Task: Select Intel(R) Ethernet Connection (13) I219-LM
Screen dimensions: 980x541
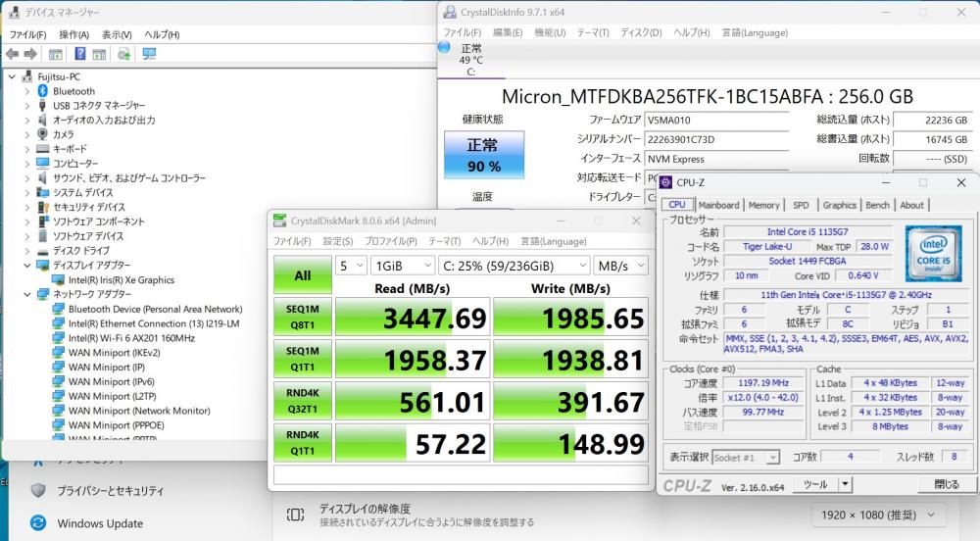Action: pos(154,323)
